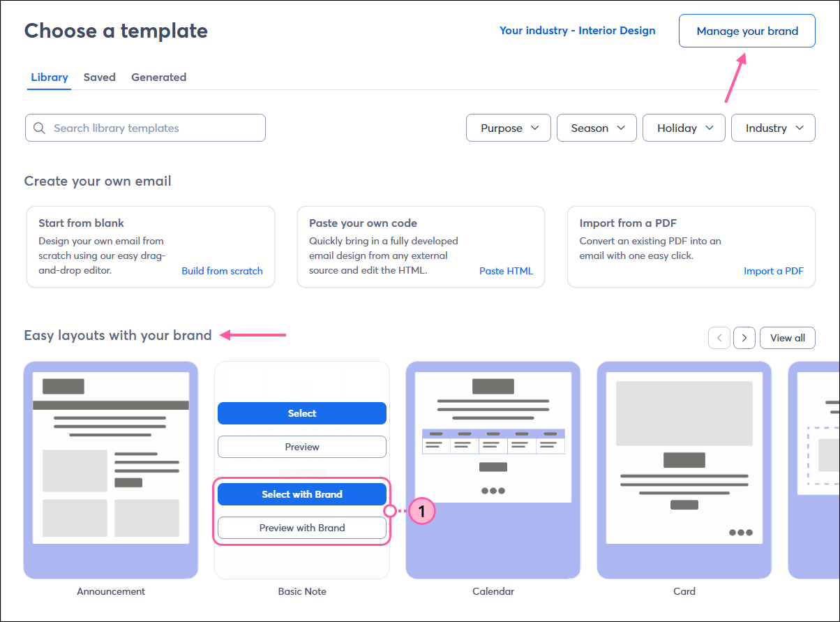
Task: Click the right carousel arrow to see more layouts
Action: click(744, 338)
